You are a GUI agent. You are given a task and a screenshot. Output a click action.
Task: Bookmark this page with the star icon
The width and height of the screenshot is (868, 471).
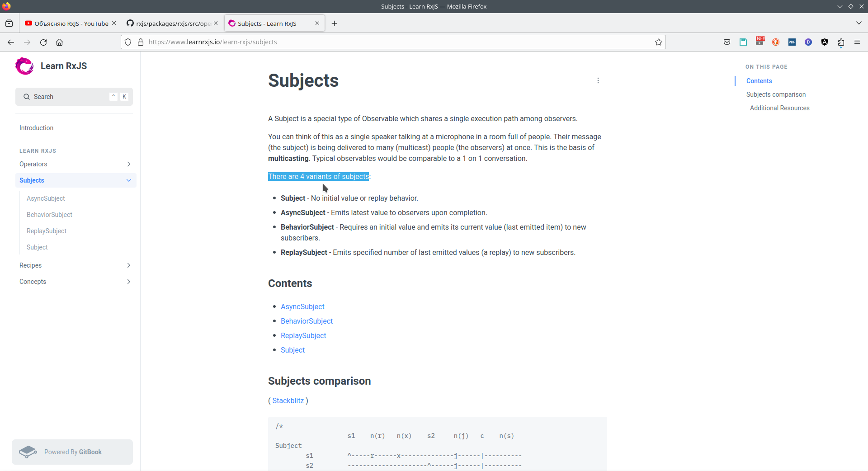[659, 42]
